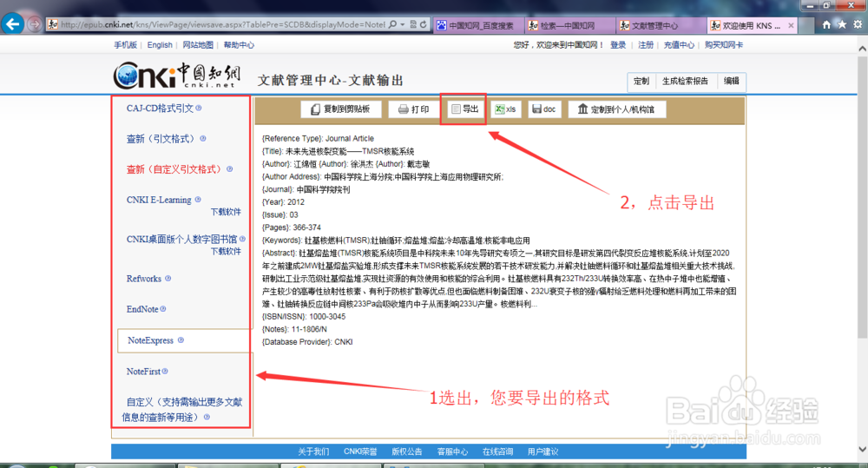868x468 pixels.
Task: Open 在线咨询 footer link
Action: tap(497, 452)
